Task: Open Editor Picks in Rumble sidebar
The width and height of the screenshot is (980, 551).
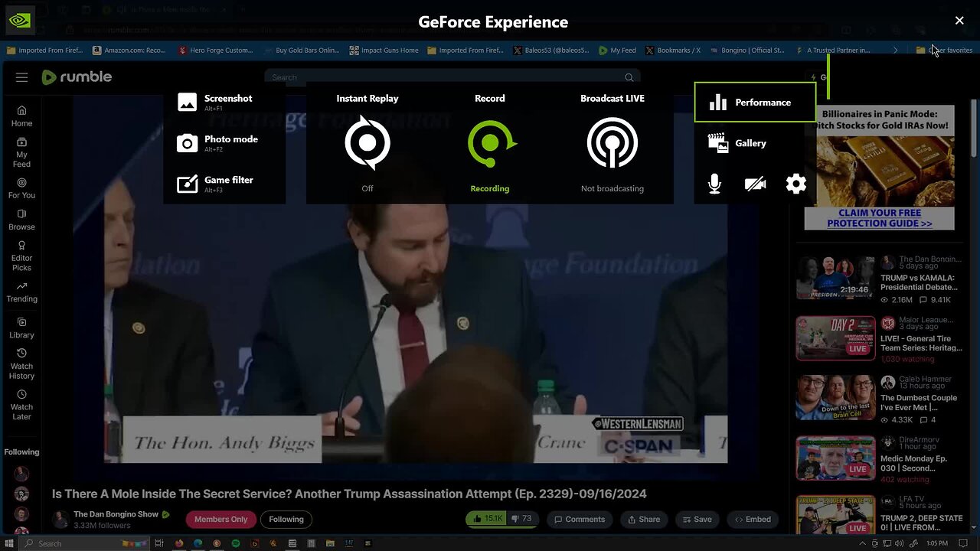Action: pos(21,256)
